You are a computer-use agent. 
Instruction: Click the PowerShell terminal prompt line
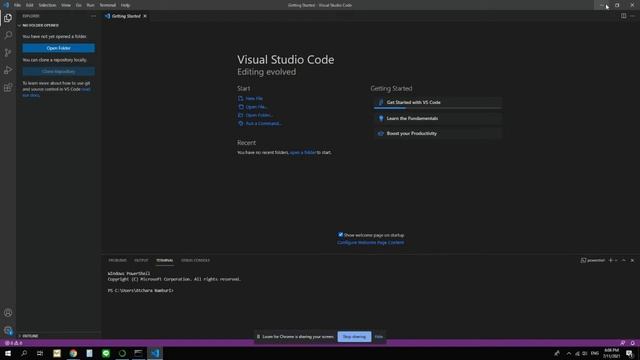141,291
